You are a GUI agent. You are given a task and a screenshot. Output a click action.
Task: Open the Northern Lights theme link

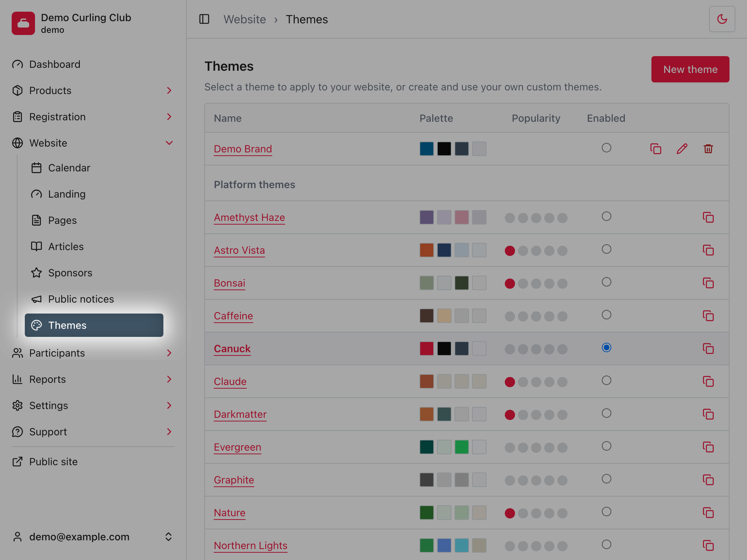coord(251,545)
